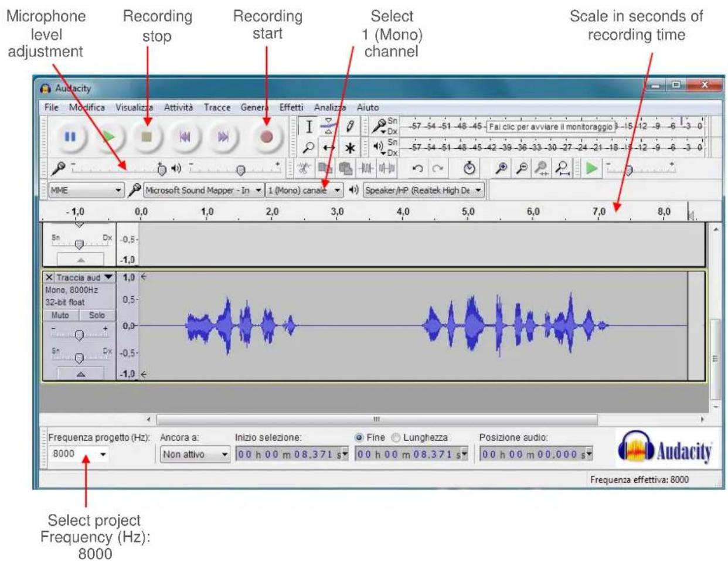Image resolution: width=728 pixels, height=561 pixels.
Task: Open Microsoft Sound Mapper input device dropdown
Action: 203,191
